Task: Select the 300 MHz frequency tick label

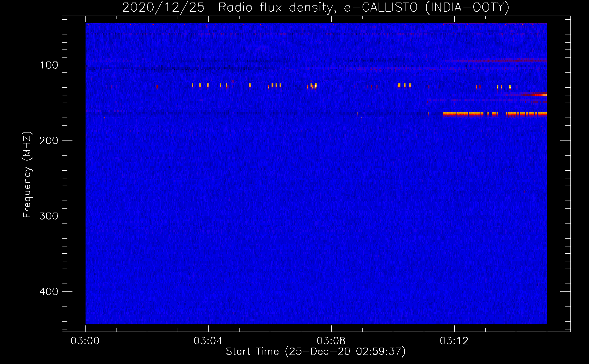Action: (49, 216)
